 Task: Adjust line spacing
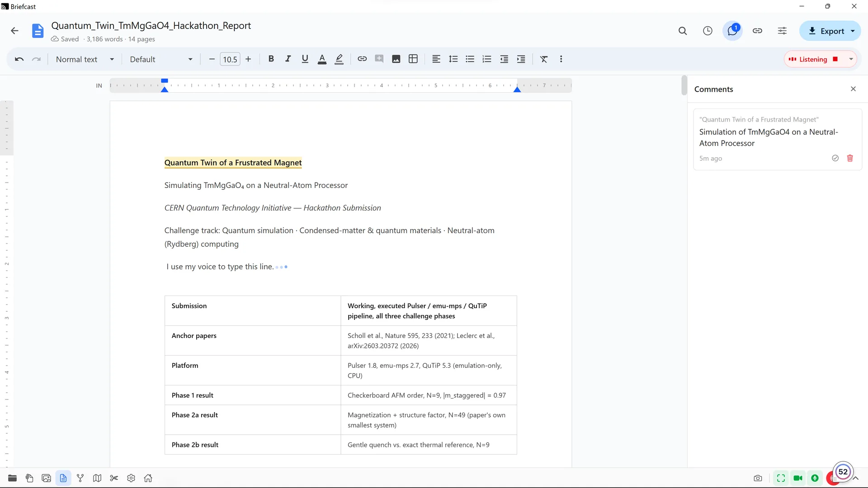(453, 59)
